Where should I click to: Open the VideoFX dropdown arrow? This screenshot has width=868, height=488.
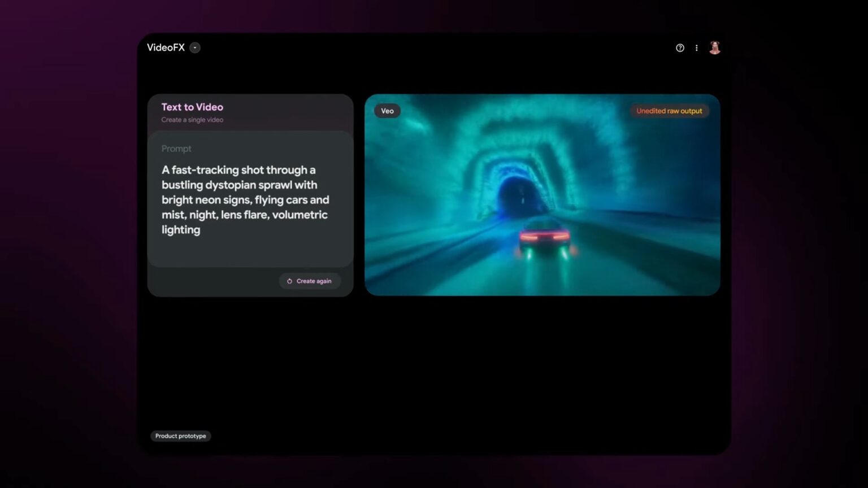pyautogui.click(x=195, y=47)
